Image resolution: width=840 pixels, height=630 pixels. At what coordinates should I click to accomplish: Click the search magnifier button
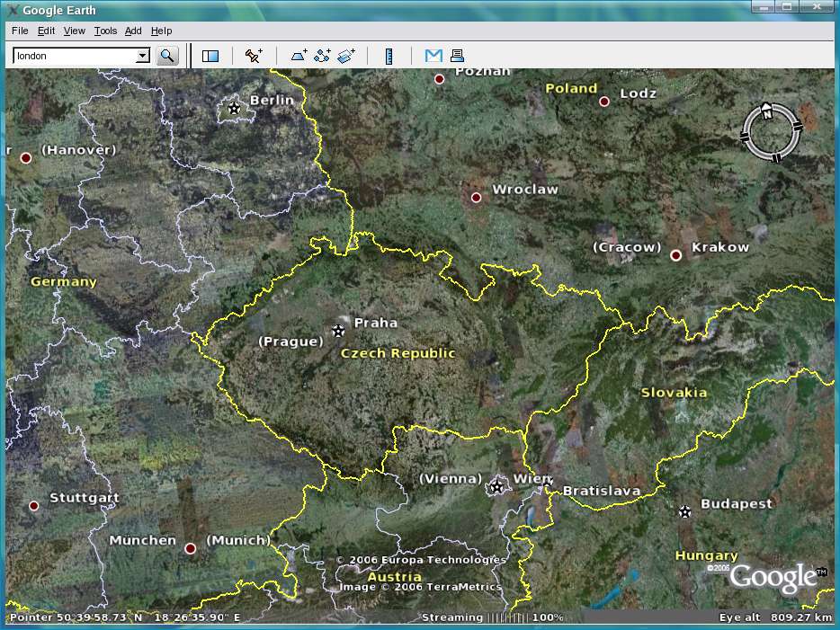167,56
